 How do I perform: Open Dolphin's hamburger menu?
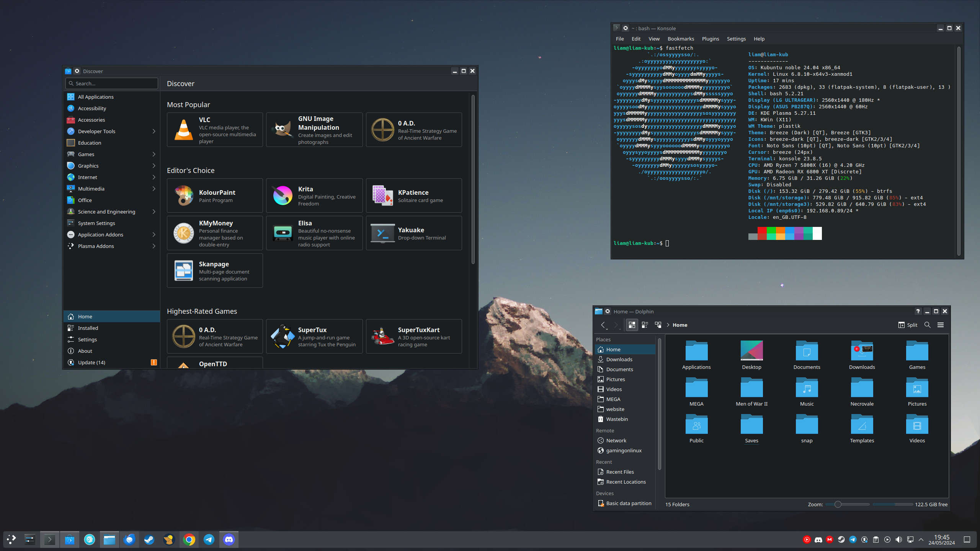click(941, 325)
